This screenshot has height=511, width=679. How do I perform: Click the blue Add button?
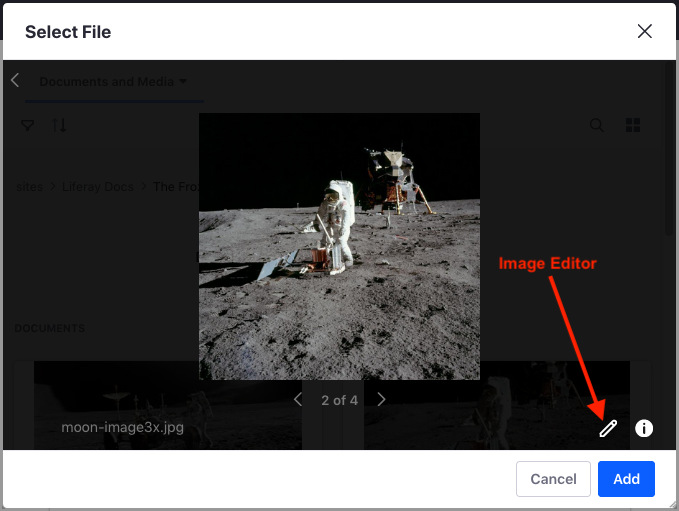coord(626,479)
